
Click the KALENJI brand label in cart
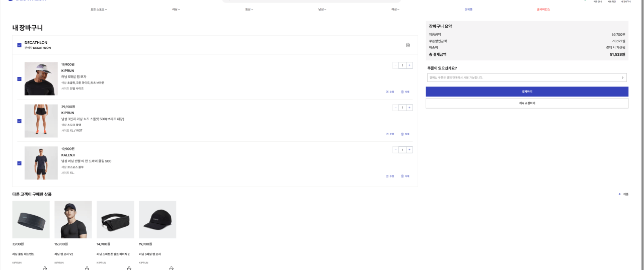[68, 155]
